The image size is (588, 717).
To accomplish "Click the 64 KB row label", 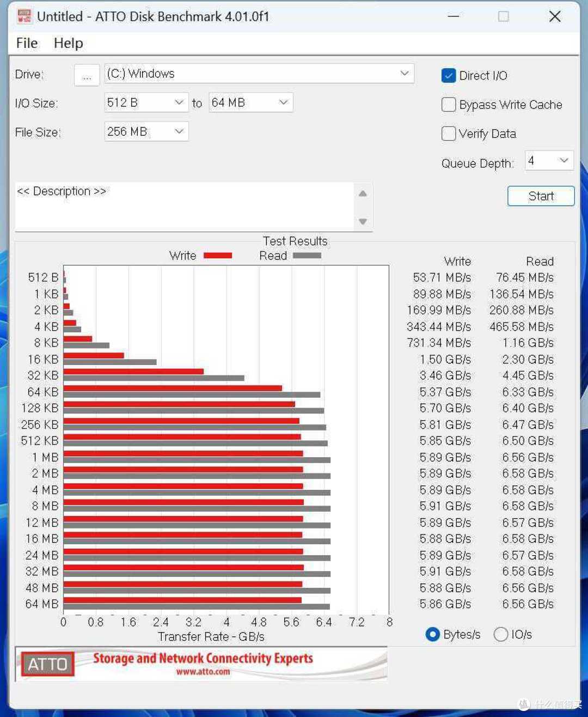I will (x=43, y=392).
